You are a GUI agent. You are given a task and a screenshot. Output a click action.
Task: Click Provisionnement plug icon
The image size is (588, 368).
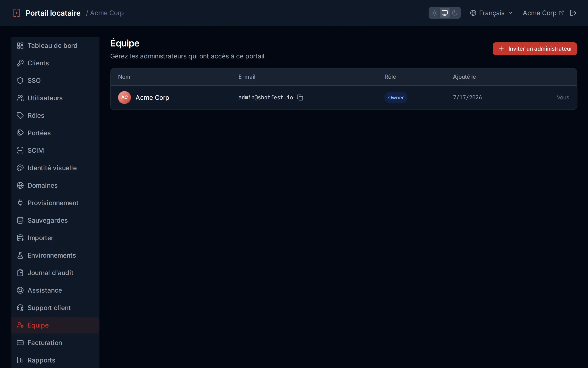click(20, 203)
